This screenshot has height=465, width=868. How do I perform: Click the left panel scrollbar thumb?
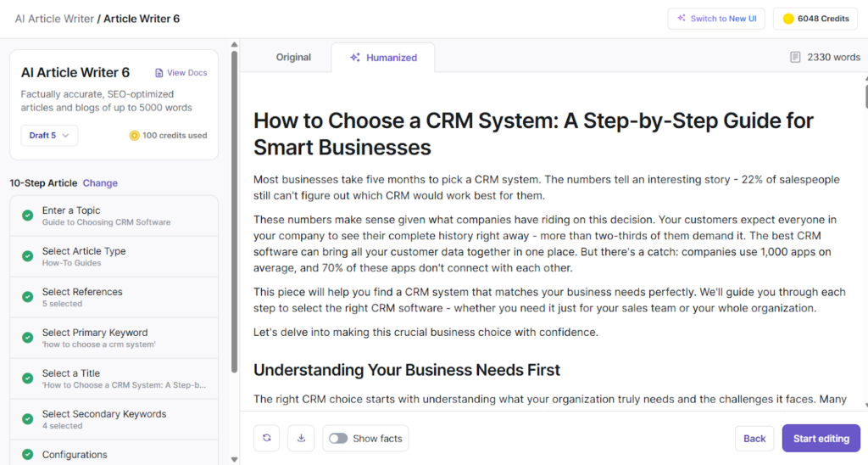pyautogui.click(x=234, y=210)
